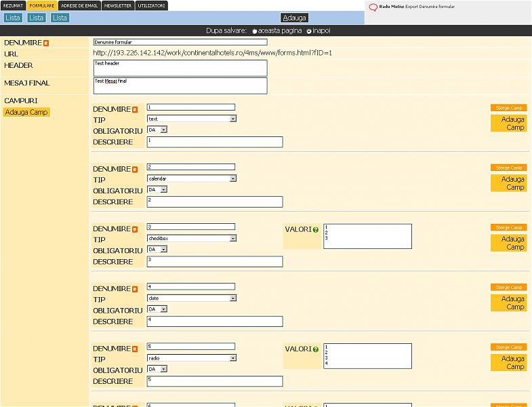This screenshot has width=532, height=407.
Task: Switch to the NEWSLETTER tab
Action: coord(118,5)
